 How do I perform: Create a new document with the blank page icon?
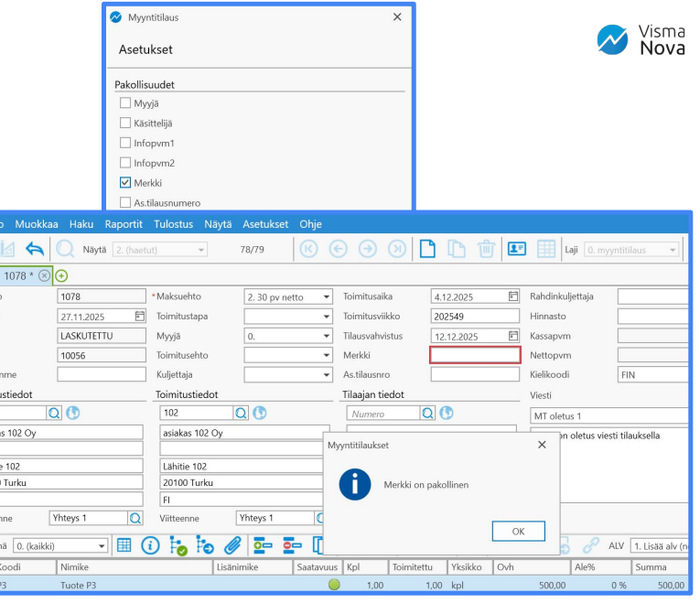(427, 249)
